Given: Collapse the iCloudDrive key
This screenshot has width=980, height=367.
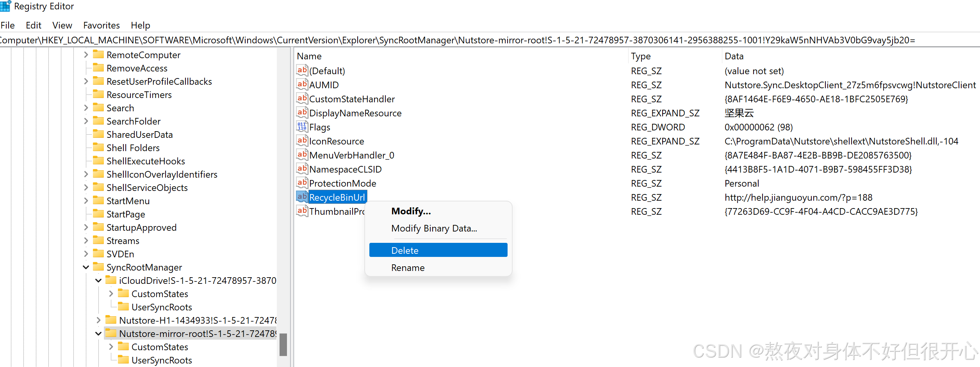Looking at the screenshot, I should click(98, 280).
